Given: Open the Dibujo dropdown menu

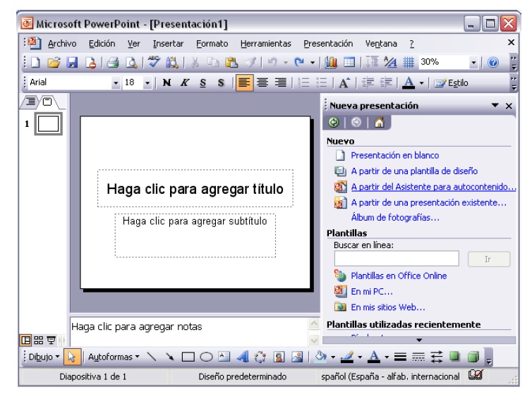Looking at the screenshot, I should 44,357.
